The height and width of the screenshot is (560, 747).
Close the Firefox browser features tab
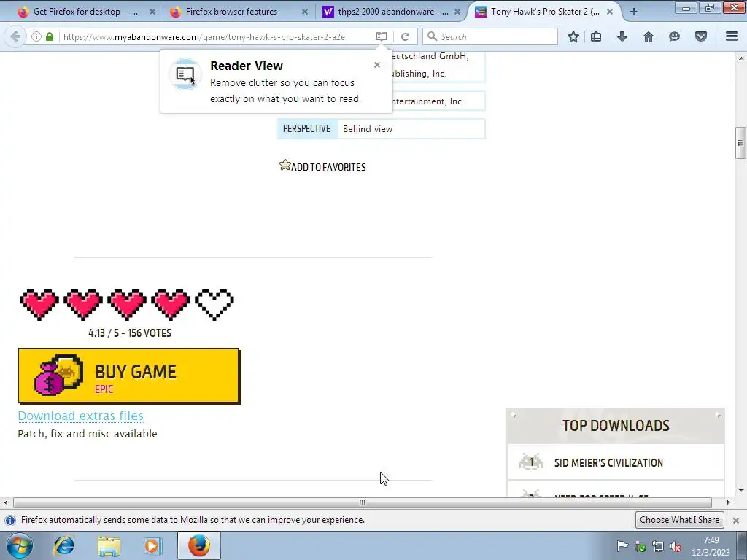[305, 12]
